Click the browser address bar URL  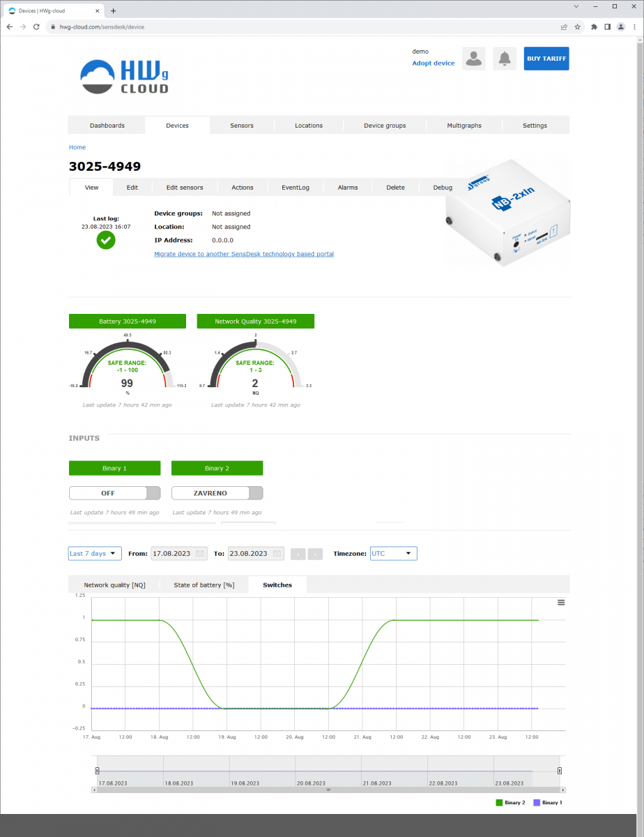coord(101,27)
